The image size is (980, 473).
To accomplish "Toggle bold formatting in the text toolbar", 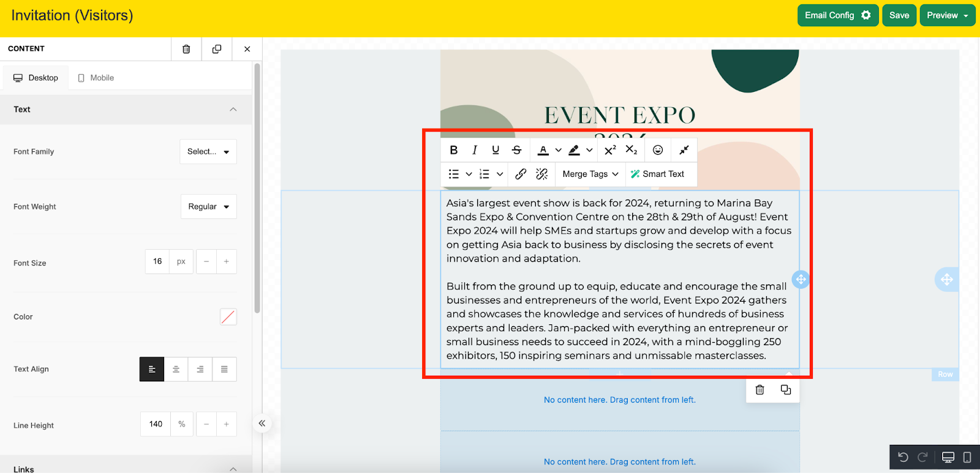I will click(454, 150).
